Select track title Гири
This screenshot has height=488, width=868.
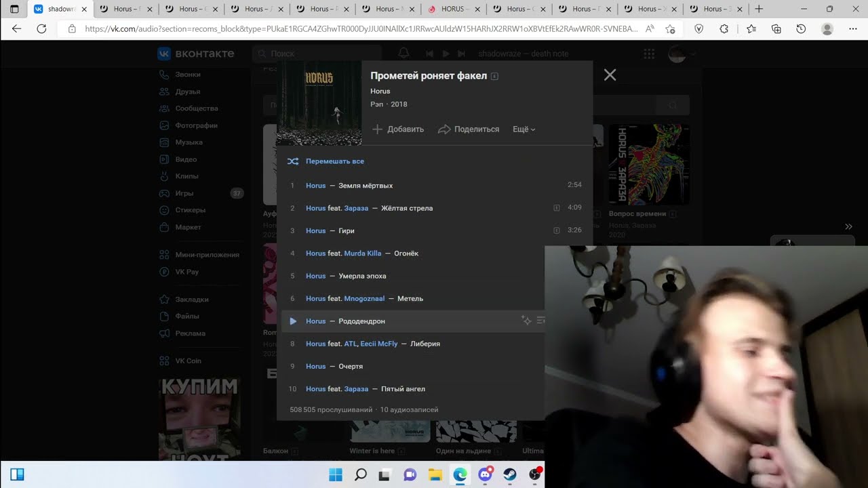(347, 230)
